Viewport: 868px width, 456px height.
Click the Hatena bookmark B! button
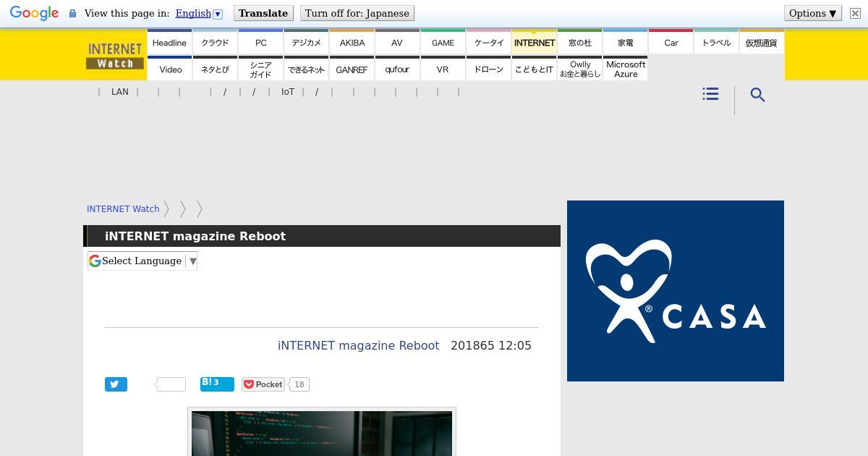click(217, 384)
